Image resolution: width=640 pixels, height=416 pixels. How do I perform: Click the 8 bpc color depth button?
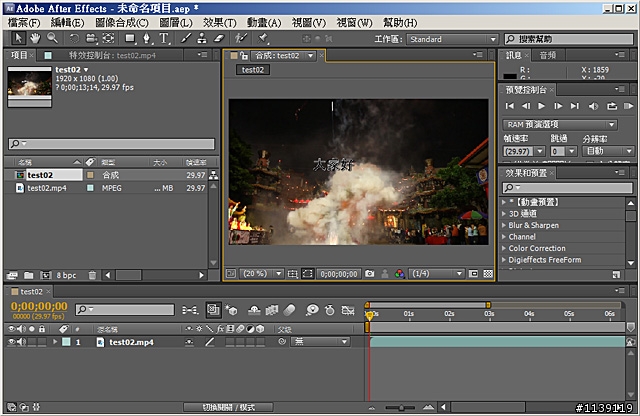66,274
